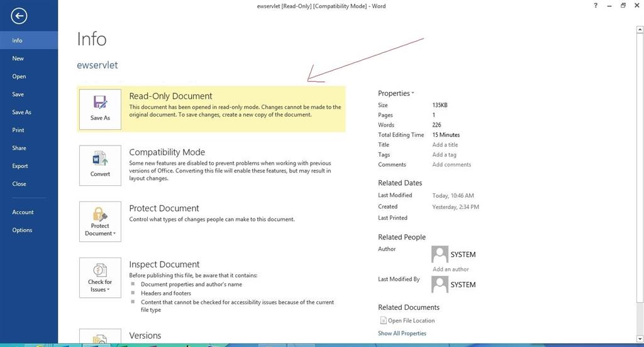Viewport: 644px width, 347px height.
Task: Click the Convert document button
Action: (100, 165)
